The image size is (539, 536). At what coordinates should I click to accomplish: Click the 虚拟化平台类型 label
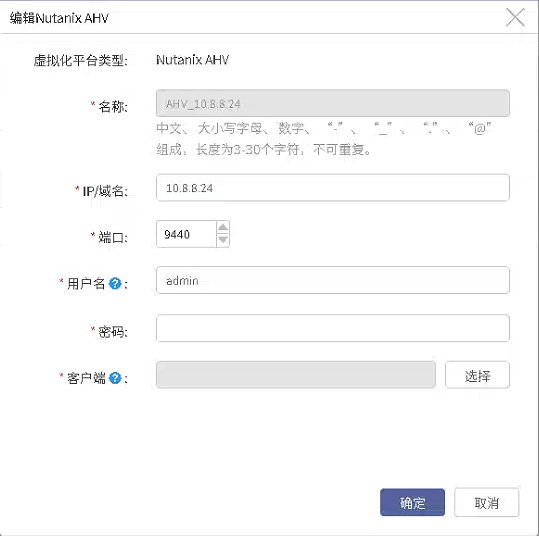80,61
